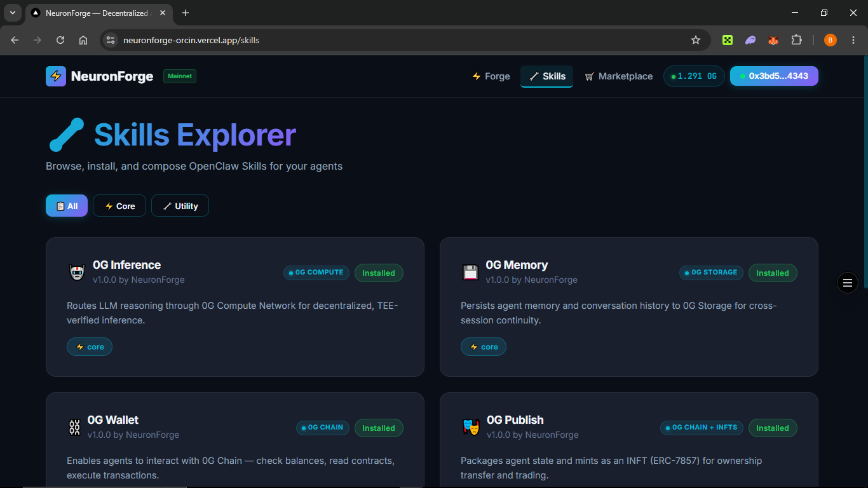Screen dimensions: 868x488
Task: Open the Marketplace page
Action: (619, 76)
